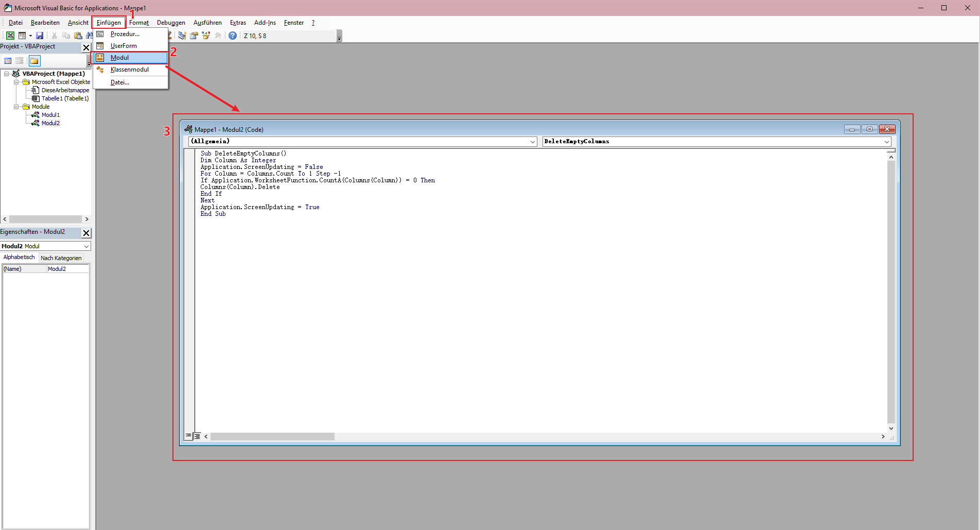Open the Extras menu
Image resolution: width=980 pixels, height=530 pixels.
[238, 23]
